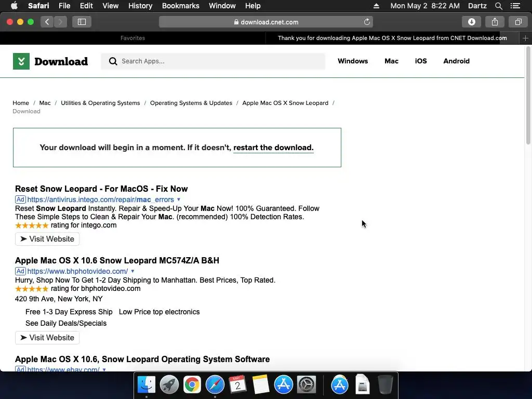The height and width of the screenshot is (399, 532).
Task: Click the forward navigation arrow
Action: 60,22
